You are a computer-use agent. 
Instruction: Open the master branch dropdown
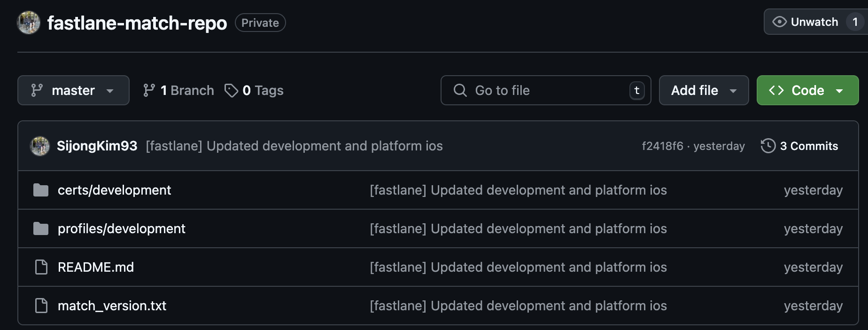pyautogui.click(x=73, y=90)
